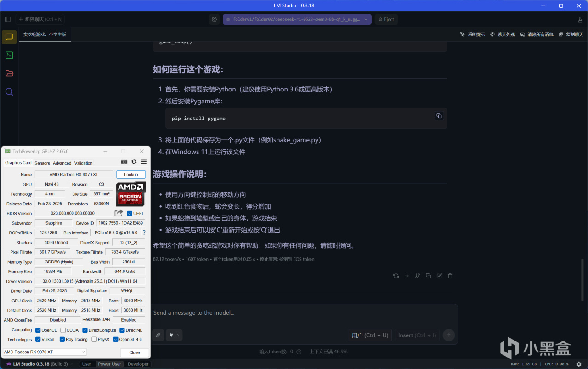The width and height of the screenshot is (588, 369).
Task: Switch to the Validation tab in GPU-Z
Action: click(x=83, y=163)
